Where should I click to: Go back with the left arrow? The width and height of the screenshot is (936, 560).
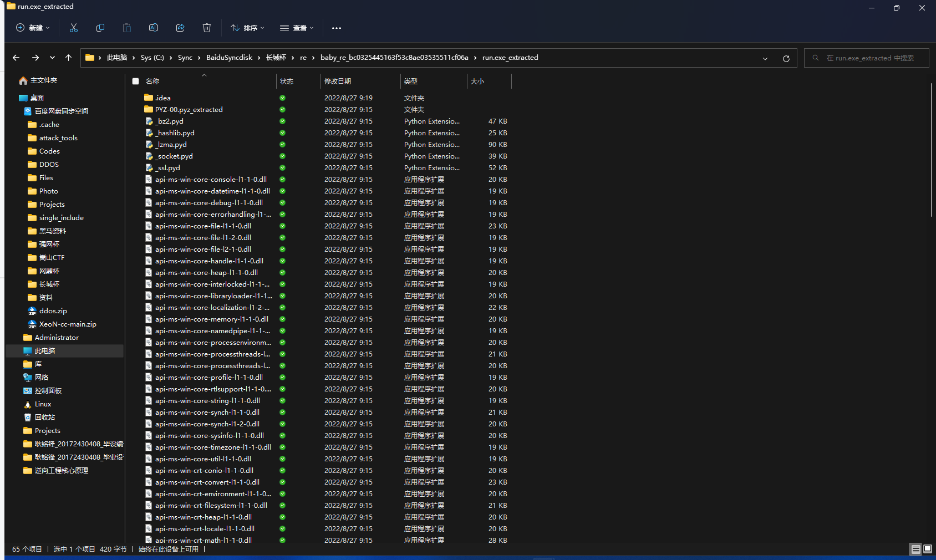tap(16, 58)
